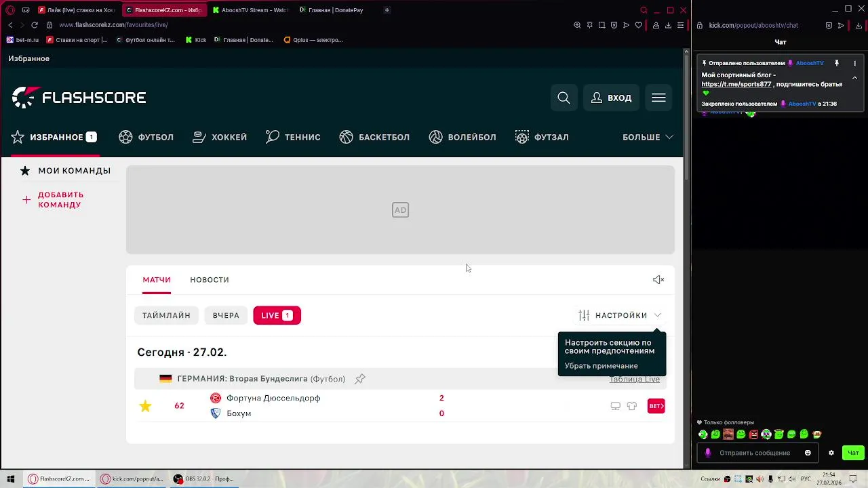Pin the Germany Second Bundesliga league
The image size is (868, 488).
point(360,379)
